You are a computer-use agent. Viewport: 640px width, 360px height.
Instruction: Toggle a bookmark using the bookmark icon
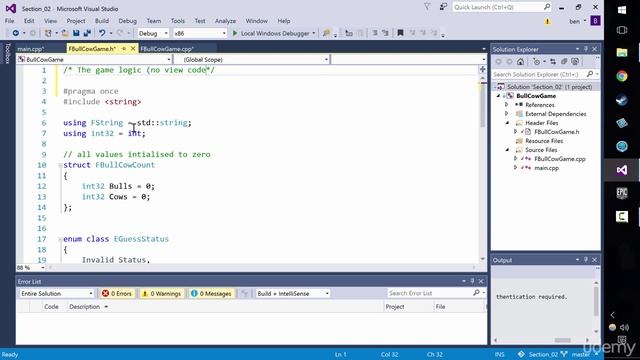click(400, 33)
